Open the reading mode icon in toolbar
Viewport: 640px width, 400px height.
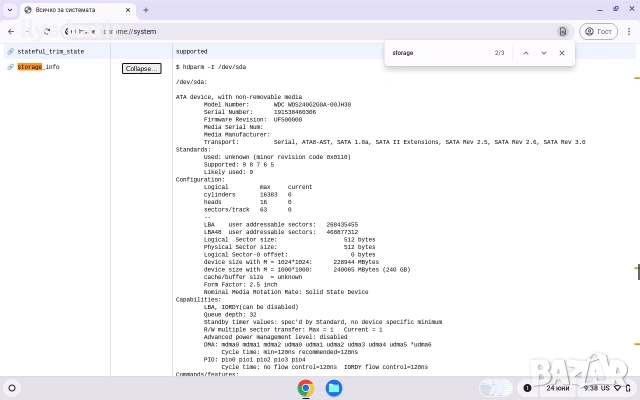coord(563,31)
